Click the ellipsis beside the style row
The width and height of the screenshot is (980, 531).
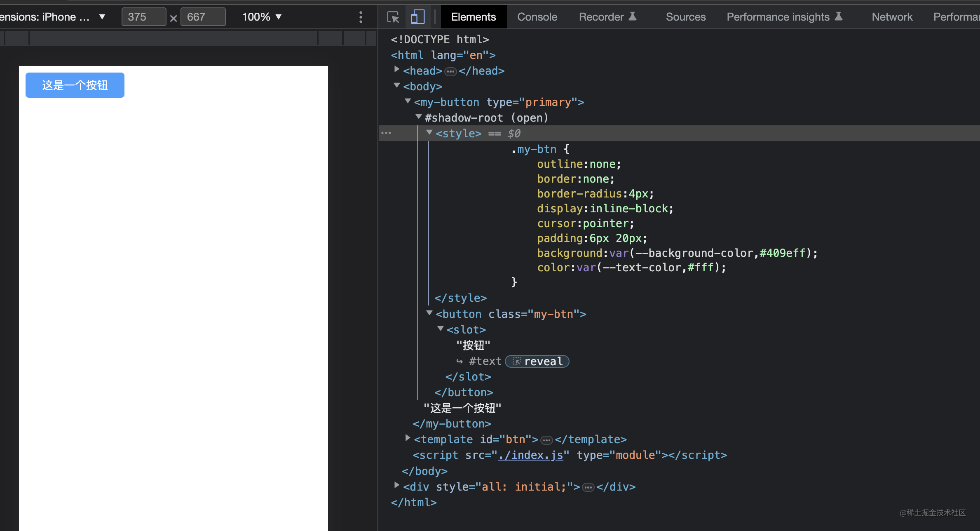click(x=386, y=133)
